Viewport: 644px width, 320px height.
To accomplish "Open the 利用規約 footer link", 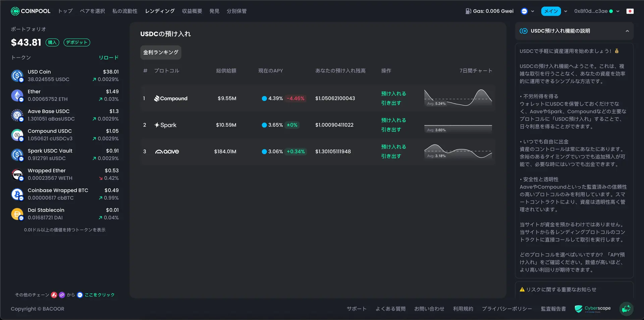I will (x=463, y=309).
